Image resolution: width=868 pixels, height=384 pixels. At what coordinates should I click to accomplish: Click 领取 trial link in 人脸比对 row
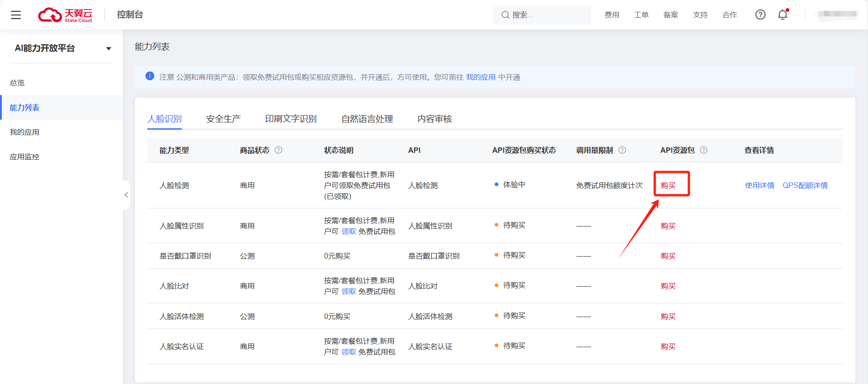point(349,291)
